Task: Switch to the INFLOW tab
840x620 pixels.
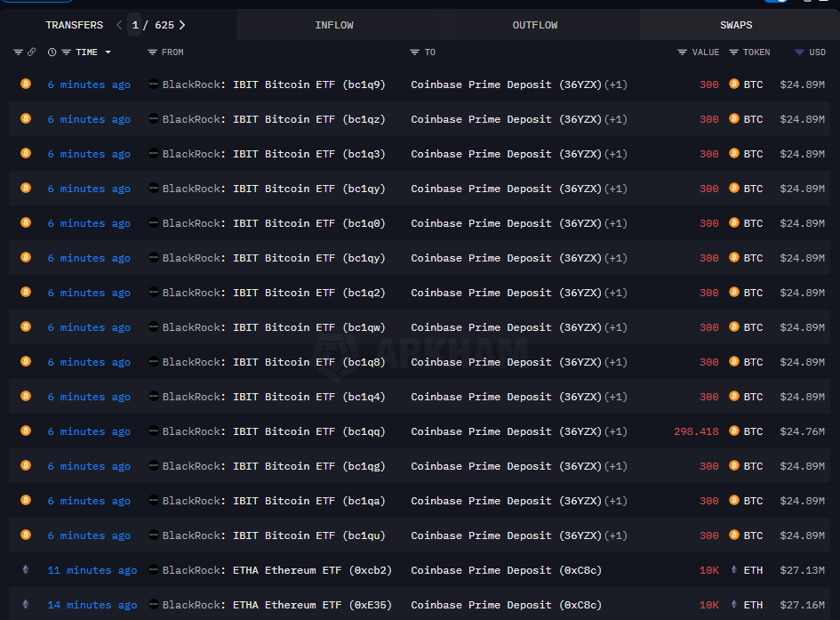Action: [334, 25]
